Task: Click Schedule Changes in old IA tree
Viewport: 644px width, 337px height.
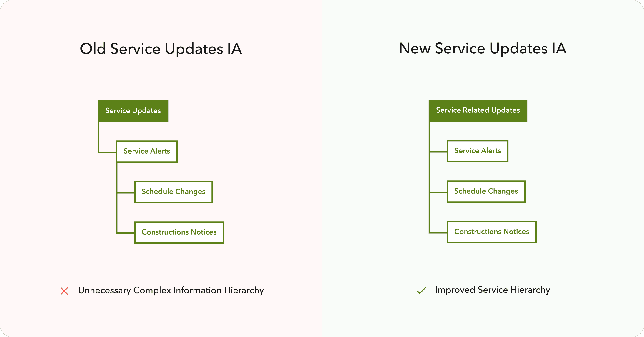Action: [174, 192]
